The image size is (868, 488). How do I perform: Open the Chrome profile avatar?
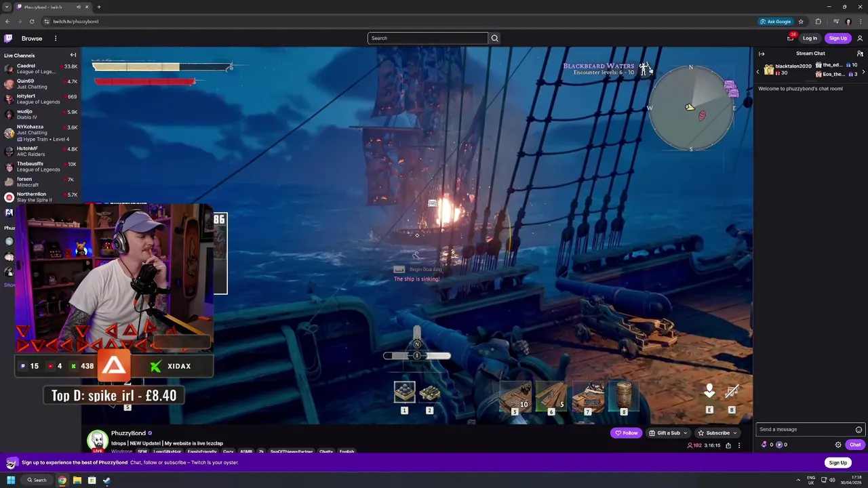pos(848,22)
